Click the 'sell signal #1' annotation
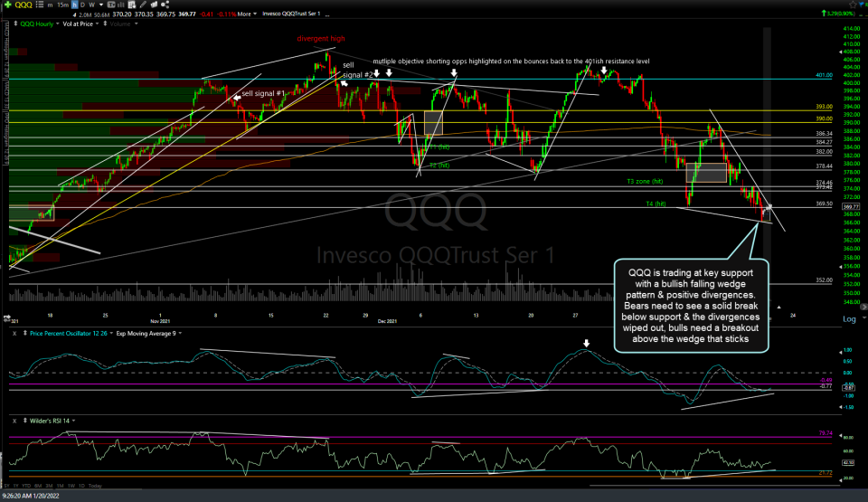This screenshot has height=502, width=868. [263, 94]
